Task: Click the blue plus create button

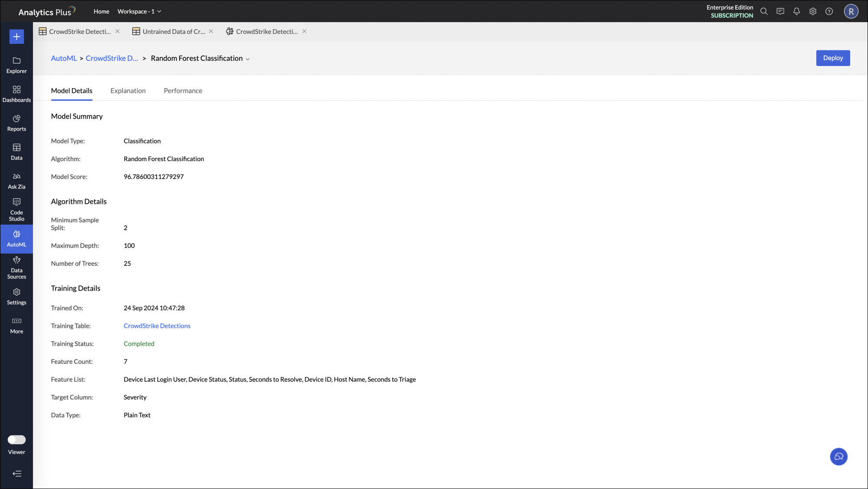Action: 16,37
